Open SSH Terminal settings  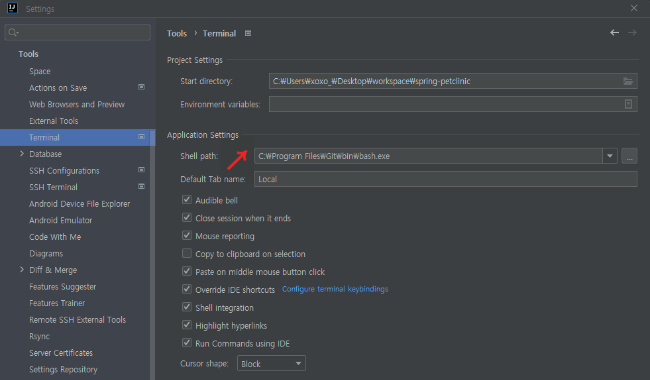[x=53, y=187]
